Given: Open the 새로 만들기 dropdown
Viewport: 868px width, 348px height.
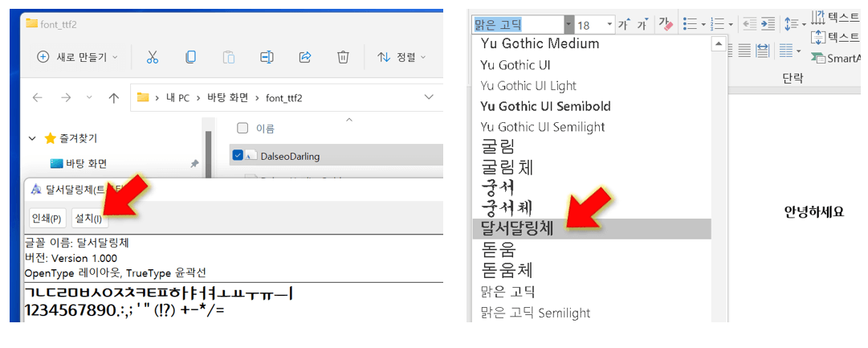Looking at the screenshot, I should (78, 57).
